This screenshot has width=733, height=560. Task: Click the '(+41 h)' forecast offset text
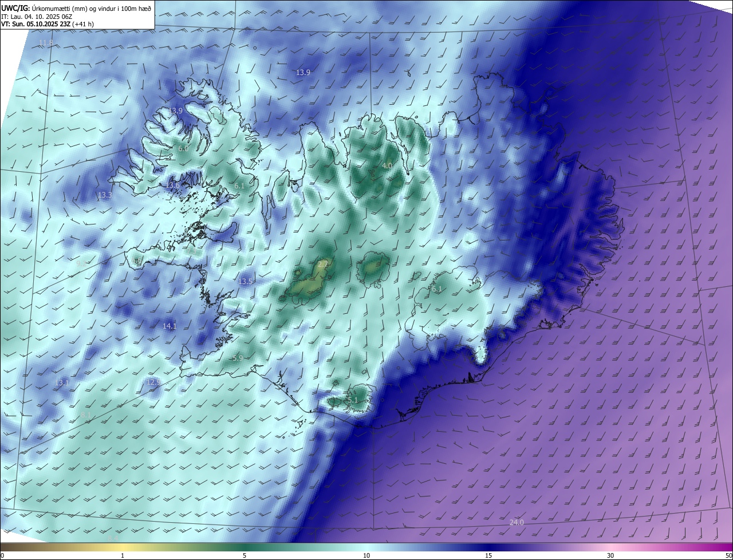[x=82, y=25]
